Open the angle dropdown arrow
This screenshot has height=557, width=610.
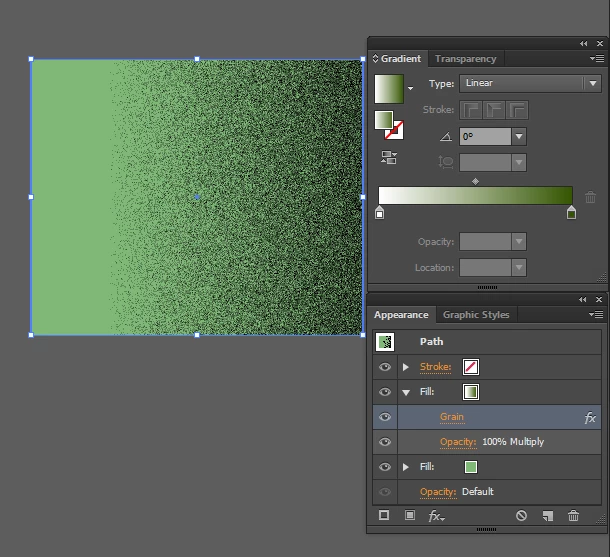pos(519,137)
